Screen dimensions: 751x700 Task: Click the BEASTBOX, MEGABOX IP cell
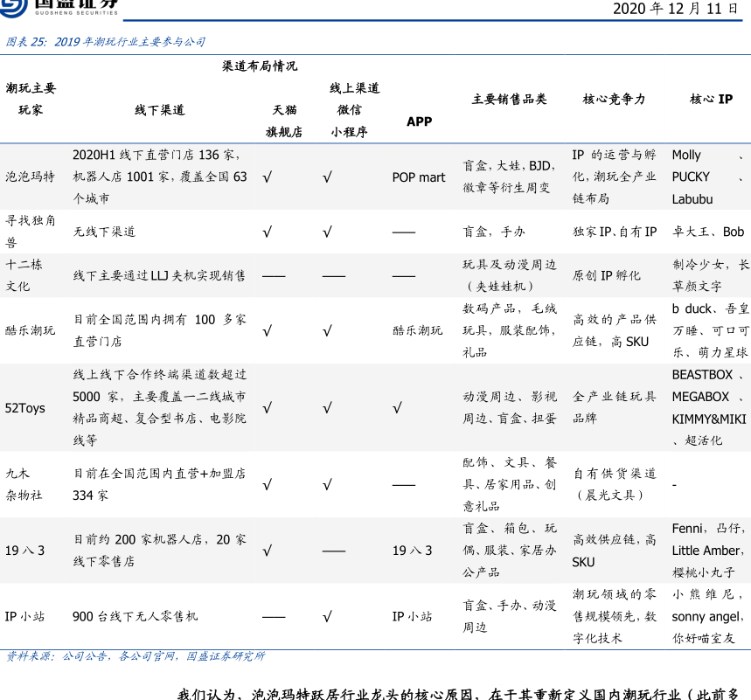tap(709, 407)
